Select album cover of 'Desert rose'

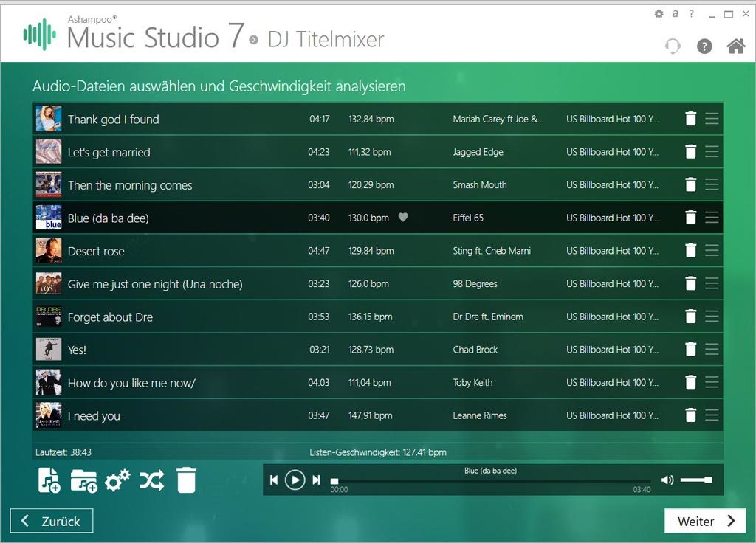click(x=49, y=251)
